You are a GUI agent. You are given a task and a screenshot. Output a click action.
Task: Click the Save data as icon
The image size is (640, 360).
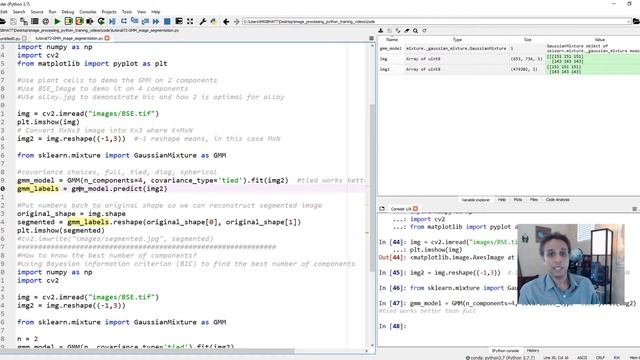[398, 31]
